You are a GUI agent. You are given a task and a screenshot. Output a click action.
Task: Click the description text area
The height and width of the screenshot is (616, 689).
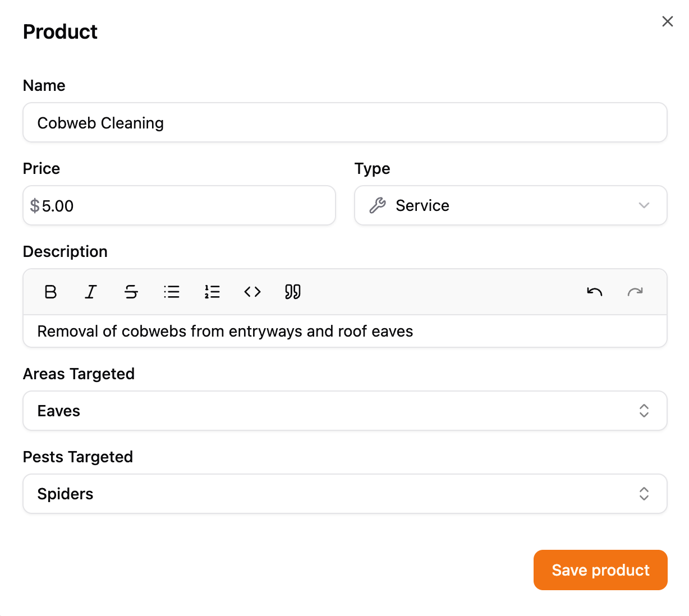pos(344,331)
